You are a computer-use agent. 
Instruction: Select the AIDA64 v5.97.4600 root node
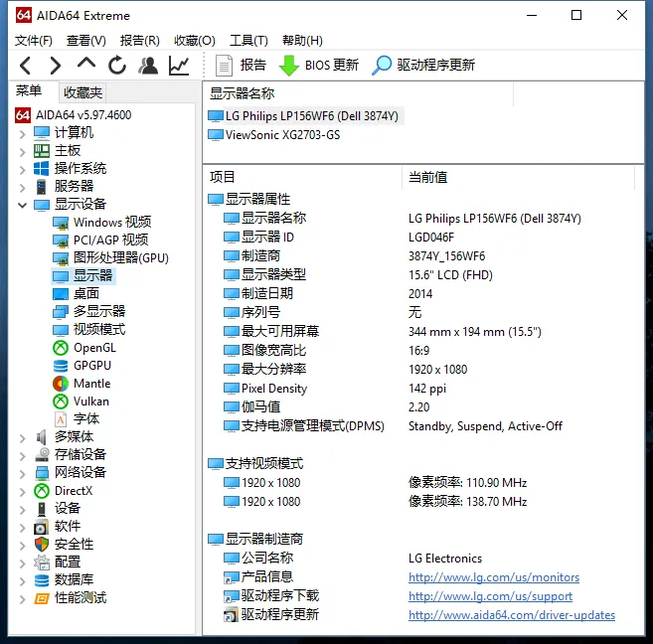[x=74, y=115]
